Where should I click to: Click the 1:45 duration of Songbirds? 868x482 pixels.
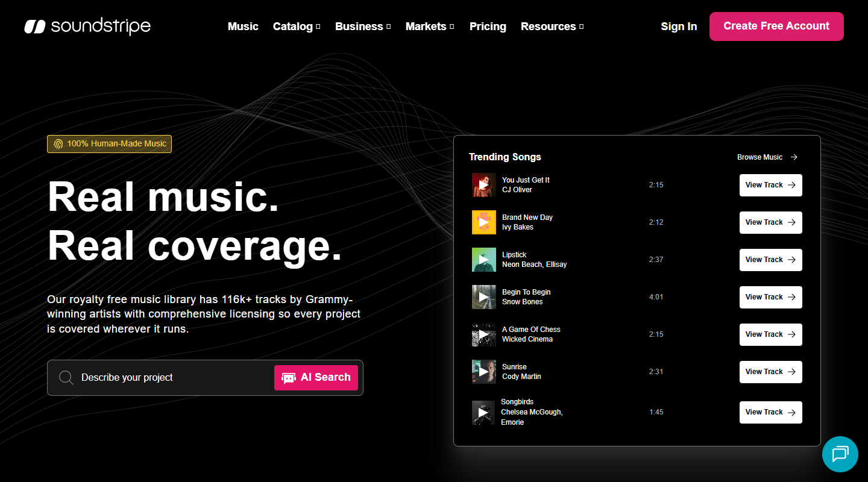click(x=656, y=412)
